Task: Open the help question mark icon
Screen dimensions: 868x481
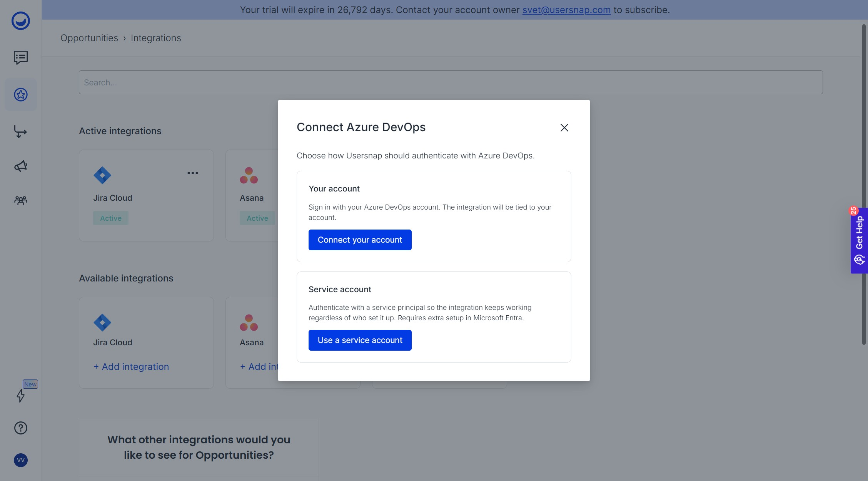Action: 21,428
